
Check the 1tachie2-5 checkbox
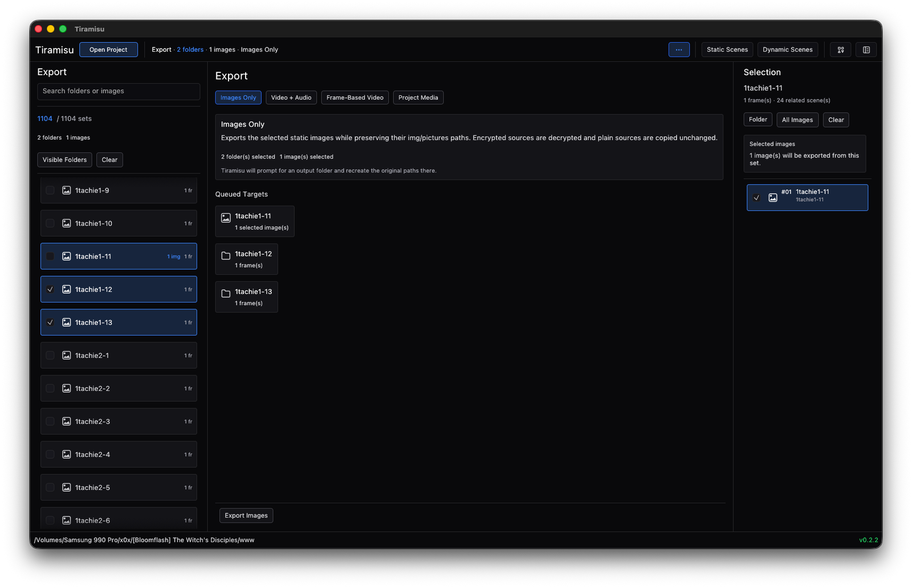tap(50, 488)
